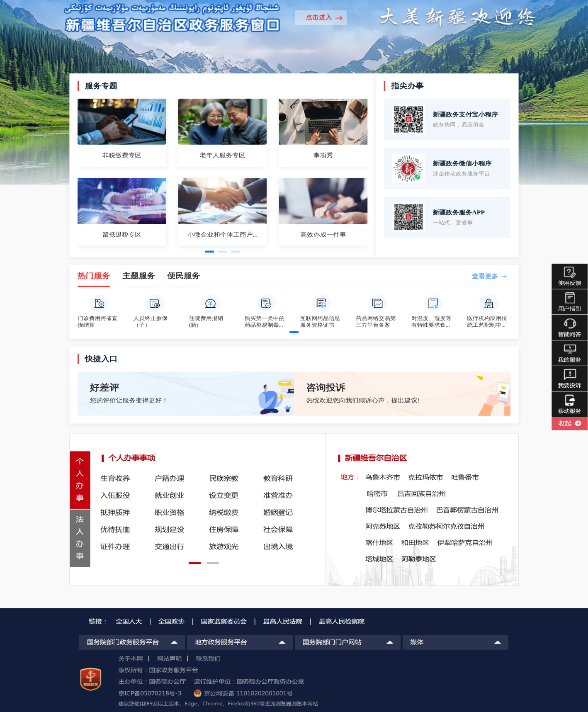Image resolution: width=588 pixels, height=712 pixels.
Task: Open the 非税缴费专区 thumbnail
Action: point(122,122)
